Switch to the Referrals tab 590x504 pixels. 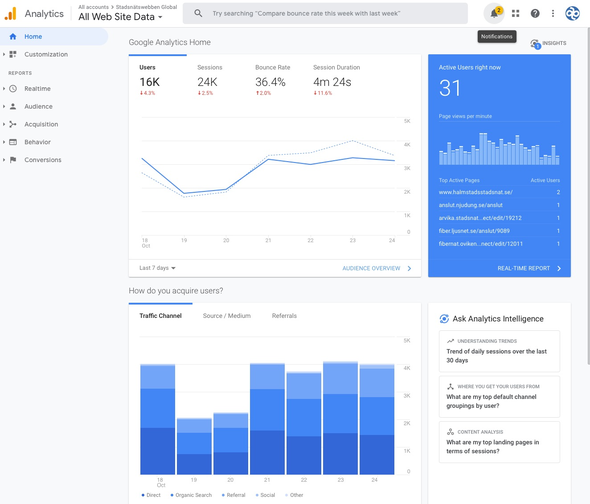[x=284, y=316]
